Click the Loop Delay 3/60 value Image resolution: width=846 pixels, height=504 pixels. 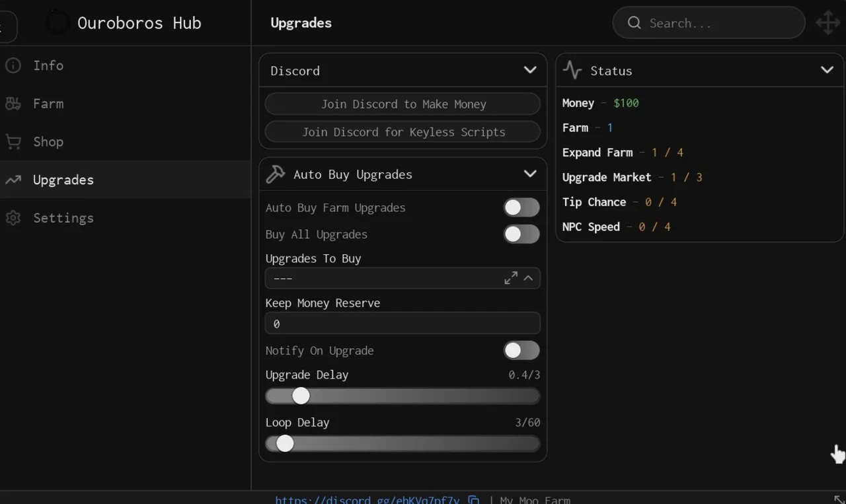(527, 422)
